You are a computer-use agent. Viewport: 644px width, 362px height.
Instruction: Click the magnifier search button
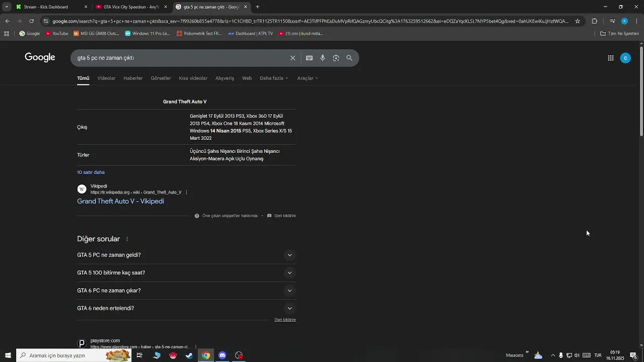[349, 58]
